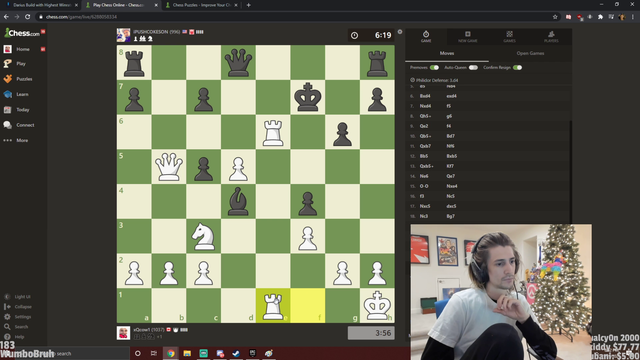
Task: Click the white rook on e1
Action: [273, 305]
